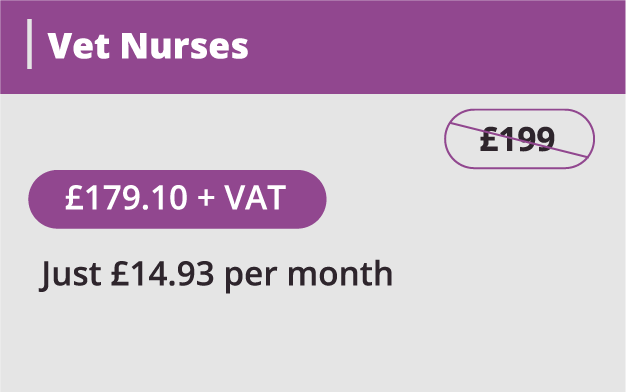Click the Vet Nurses card heading
The image size is (626, 392).
[x=148, y=46]
